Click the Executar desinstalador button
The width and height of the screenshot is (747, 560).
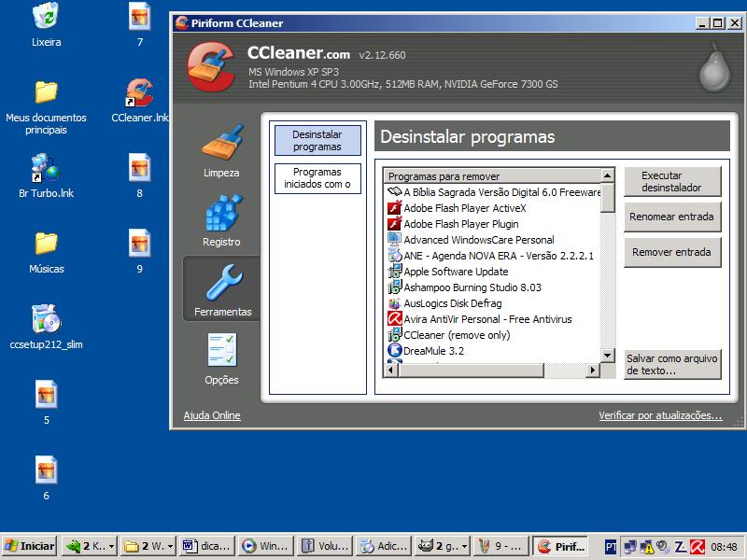(672, 181)
